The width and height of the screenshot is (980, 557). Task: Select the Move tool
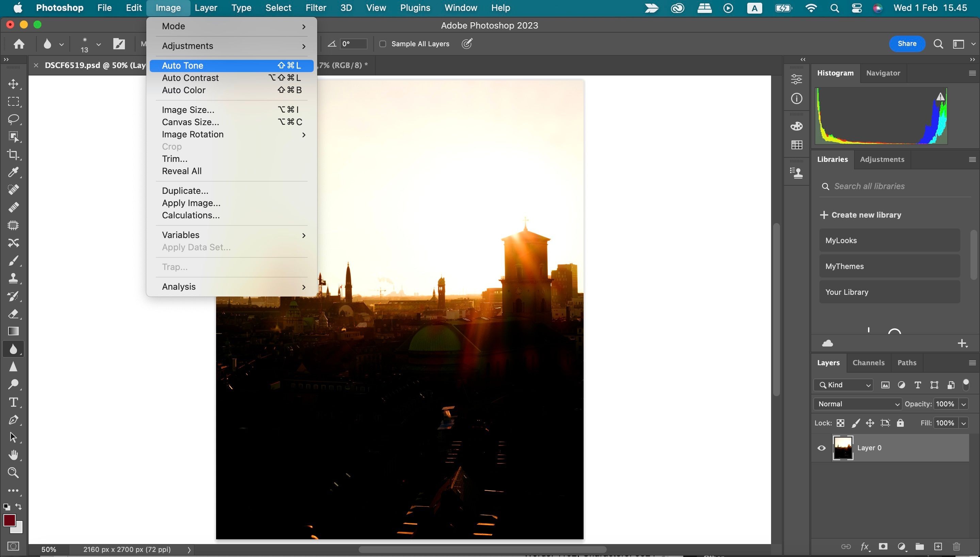(x=13, y=84)
